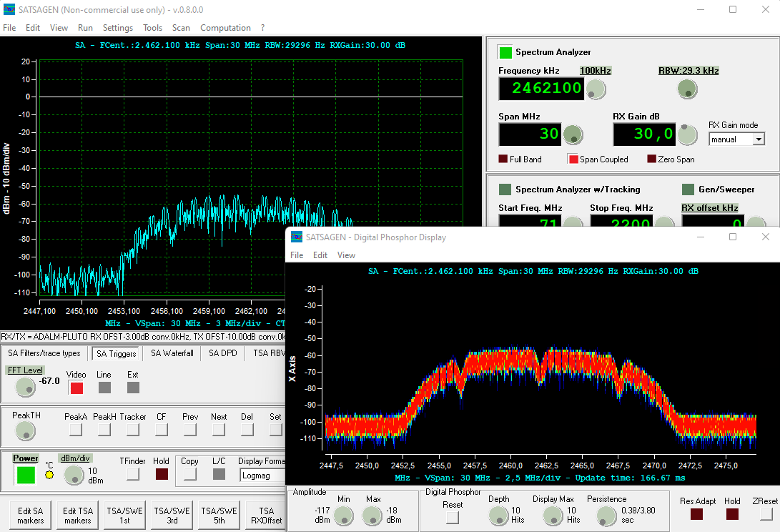780x532 pixels.
Task: Open the Computation menu
Action: click(x=225, y=28)
